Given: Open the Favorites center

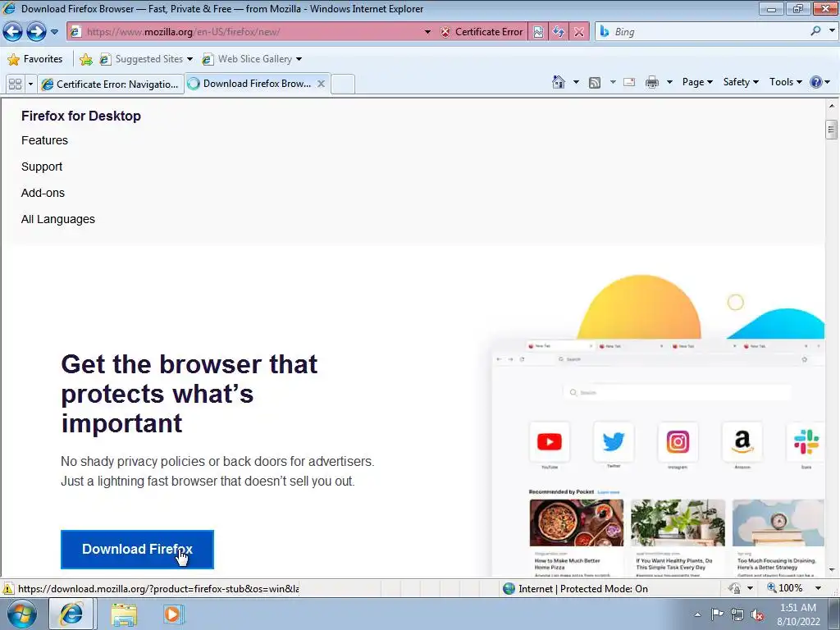Looking at the screenshot, I should tap(35, 59).
